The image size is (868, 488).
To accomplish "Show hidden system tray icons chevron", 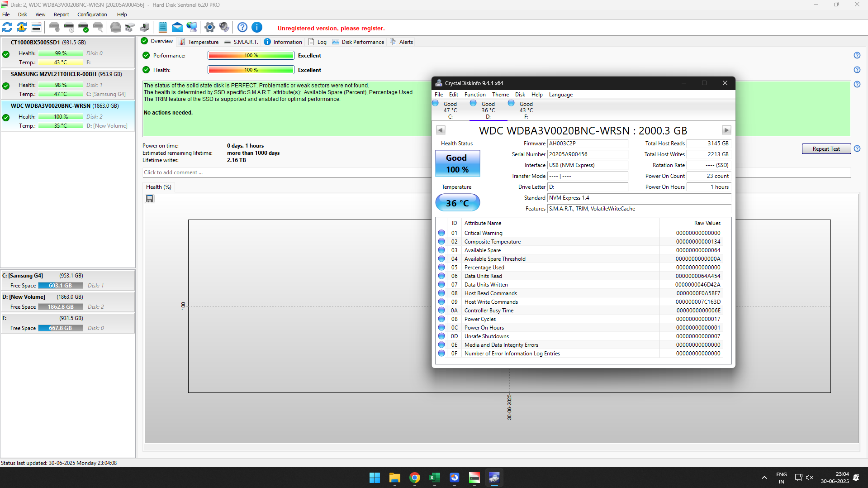I will click(764, 478).
